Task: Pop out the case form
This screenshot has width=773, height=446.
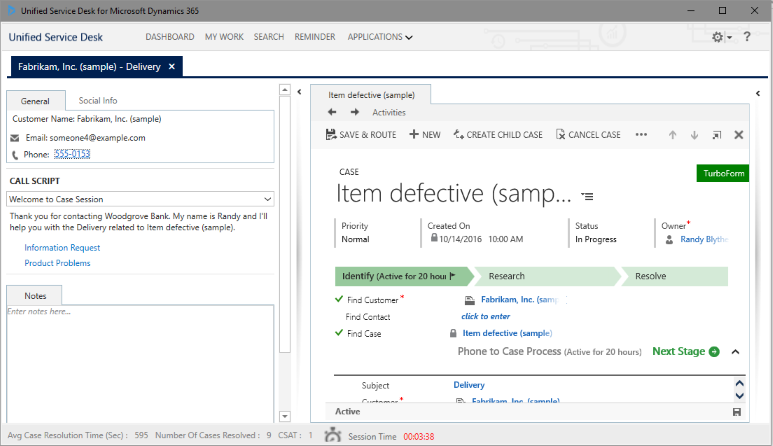Action: pyautogui.click(x=717, y=135)
